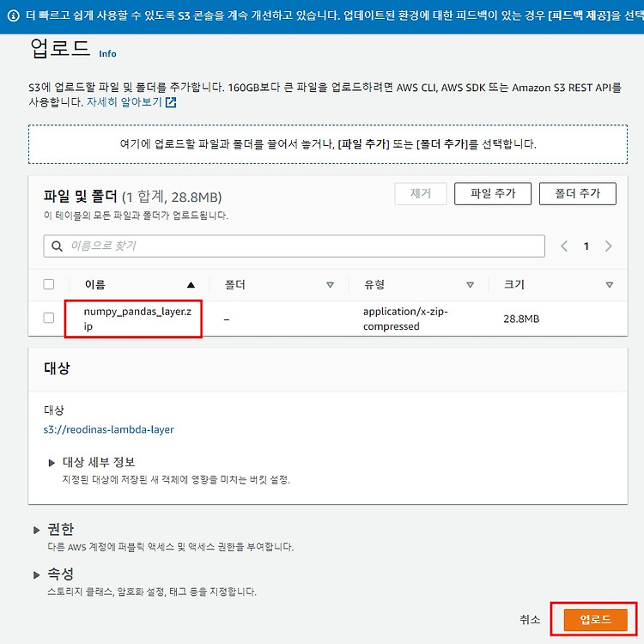Screen dimensions: 644x644
Task: Check the numpy_pandas_layer.zip row checkbox
Action: (48, 318)
